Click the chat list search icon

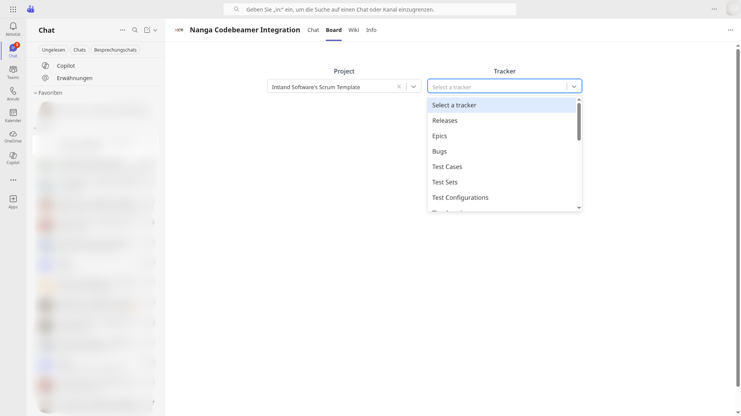(135, 30)
